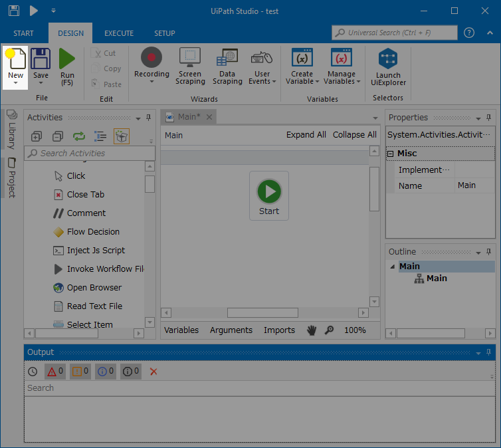Collapse all activities tree icon
The width and height of the screenshot is (501, 448).
click(x=58, y=136)
